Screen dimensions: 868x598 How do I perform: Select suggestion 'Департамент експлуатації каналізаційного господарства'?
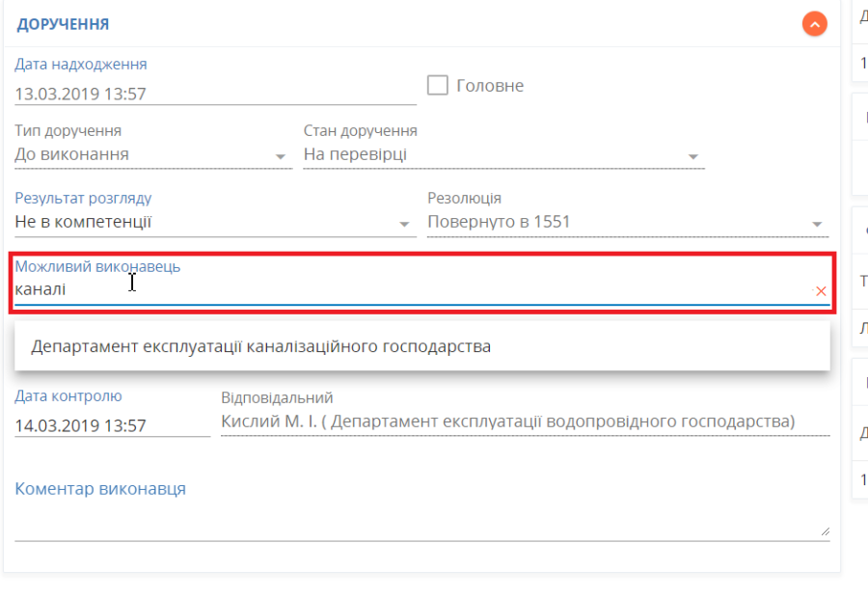point(261,346)
